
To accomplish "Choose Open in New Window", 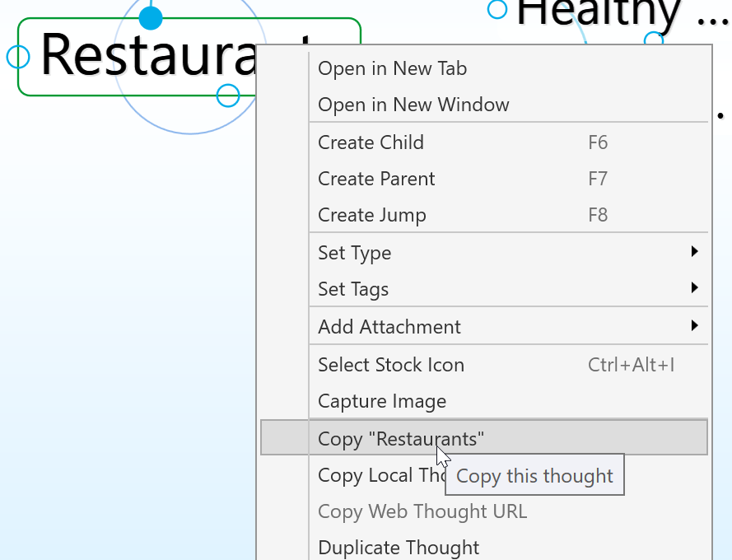I will (x=413, y=105).
